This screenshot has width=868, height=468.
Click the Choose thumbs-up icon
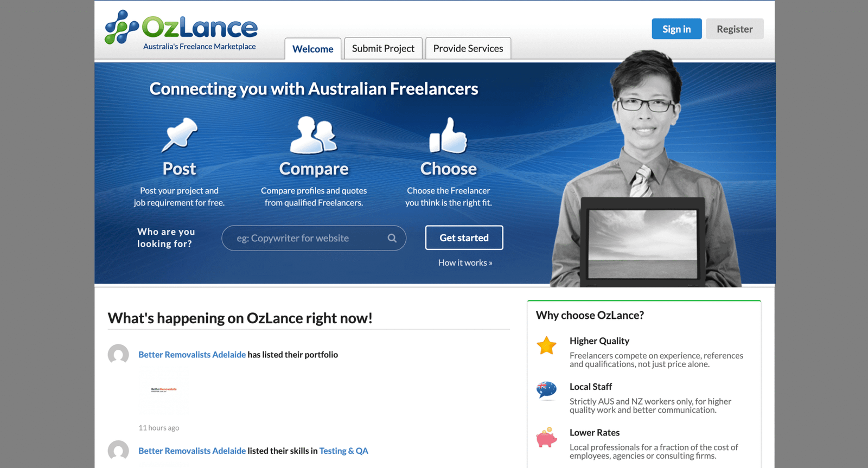pyautogui.click(x=448, y=135)
